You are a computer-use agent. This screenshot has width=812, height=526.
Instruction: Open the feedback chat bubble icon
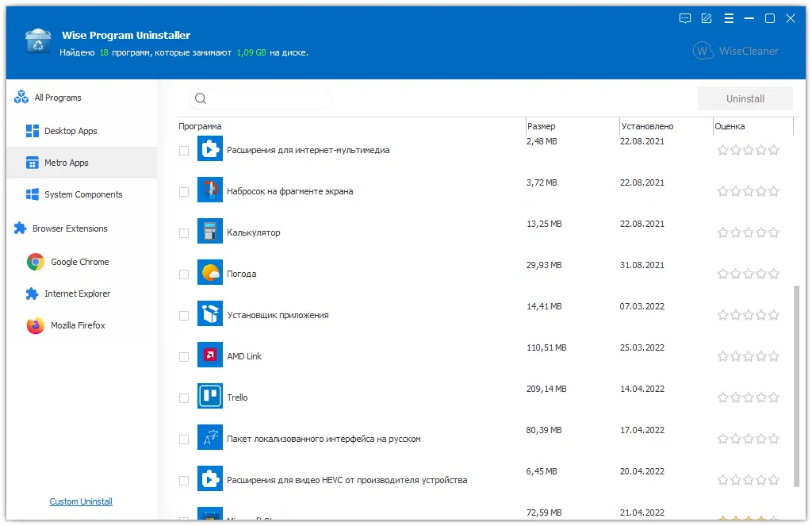click(686, 18)
